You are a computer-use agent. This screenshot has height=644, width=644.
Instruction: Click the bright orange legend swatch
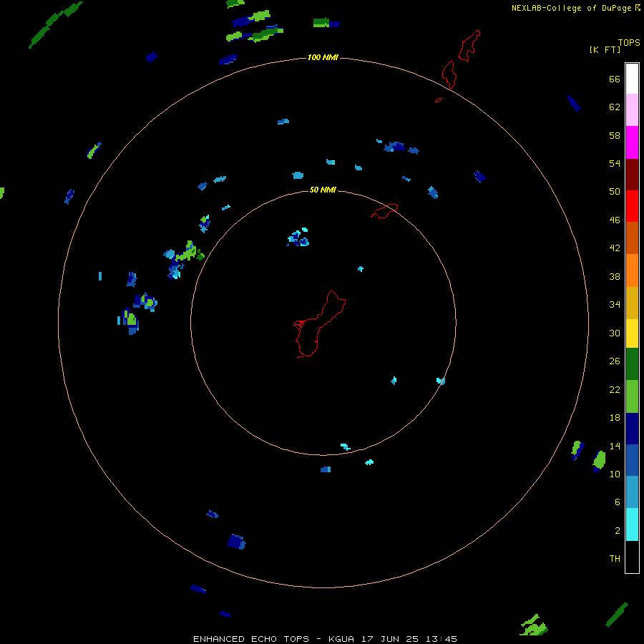click(632, 270)
